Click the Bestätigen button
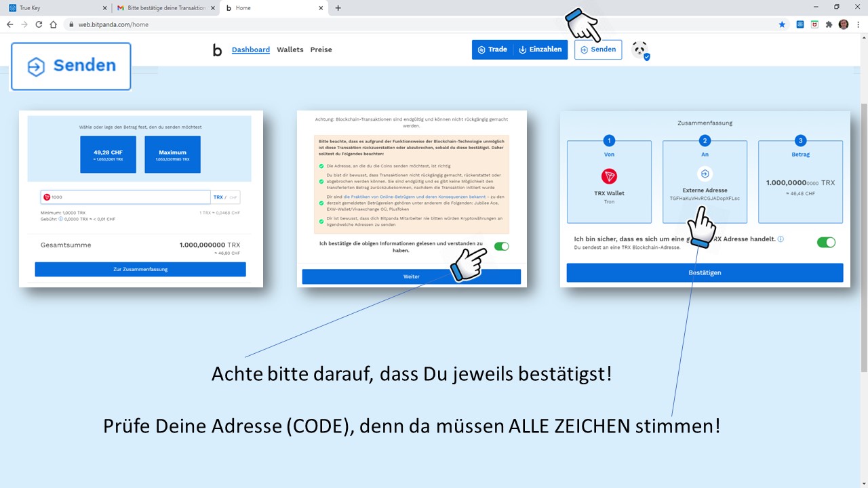The height and width of the screenshot is (488, 868). click(x=705, y=272)
